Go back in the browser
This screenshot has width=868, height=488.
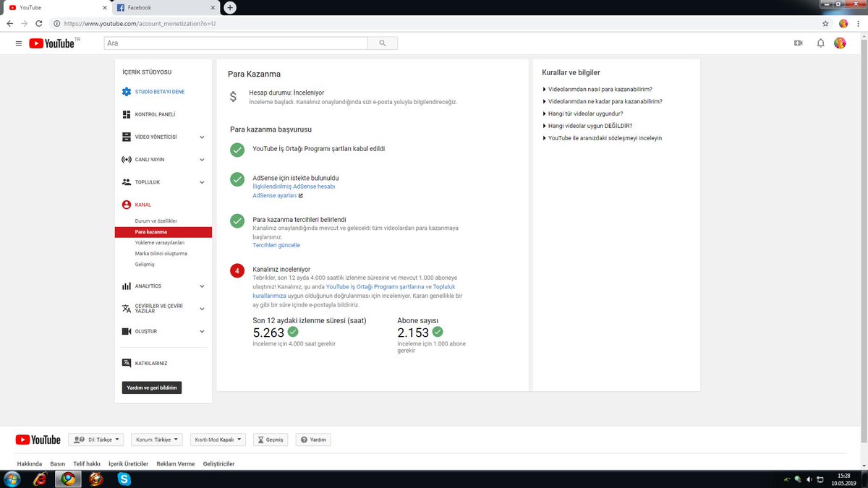pos(9,23)
